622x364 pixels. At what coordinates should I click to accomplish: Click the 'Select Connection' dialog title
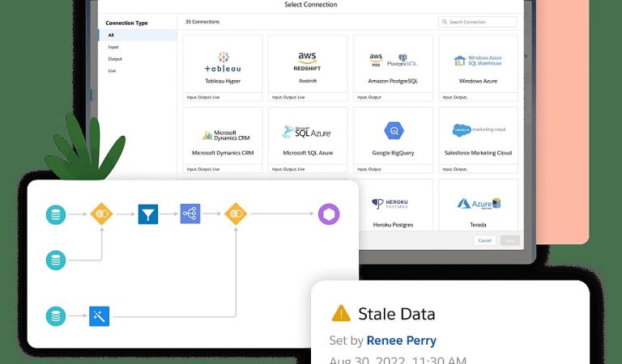coord(311,5)
